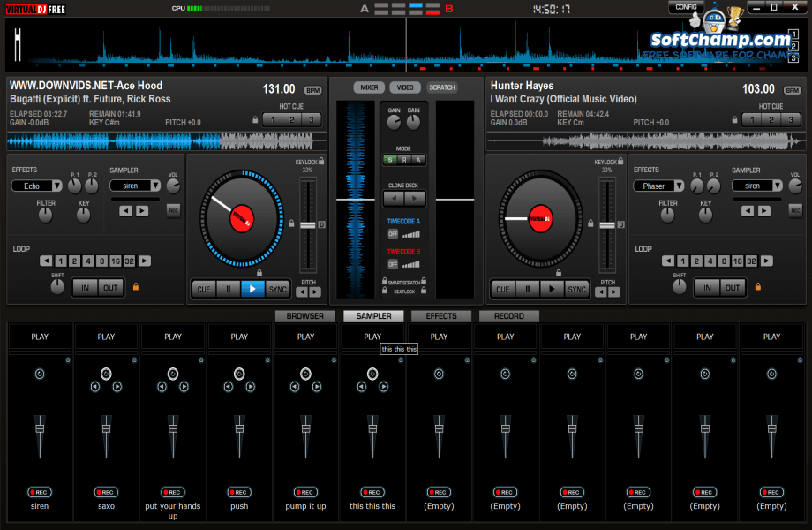Select the SCRATCH center panel tab
The width and height of the screenshot is (812, 530).
click(x=441, y=87)
